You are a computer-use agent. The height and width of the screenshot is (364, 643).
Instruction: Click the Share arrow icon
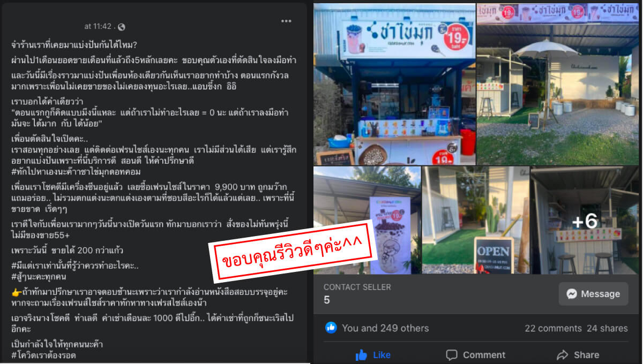(562, 354)
